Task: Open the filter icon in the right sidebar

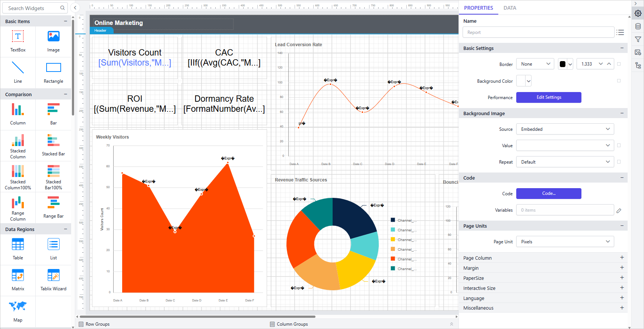Action: tap(638, 39)
